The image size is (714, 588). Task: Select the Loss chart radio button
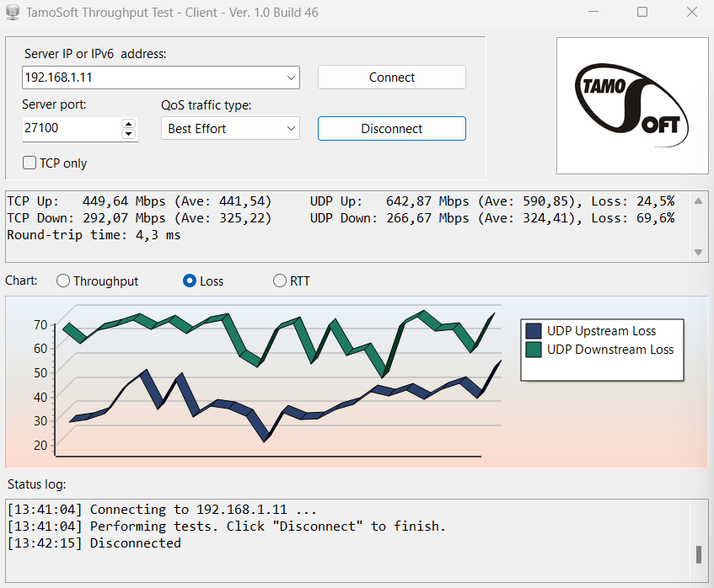[x=190, y=281]
